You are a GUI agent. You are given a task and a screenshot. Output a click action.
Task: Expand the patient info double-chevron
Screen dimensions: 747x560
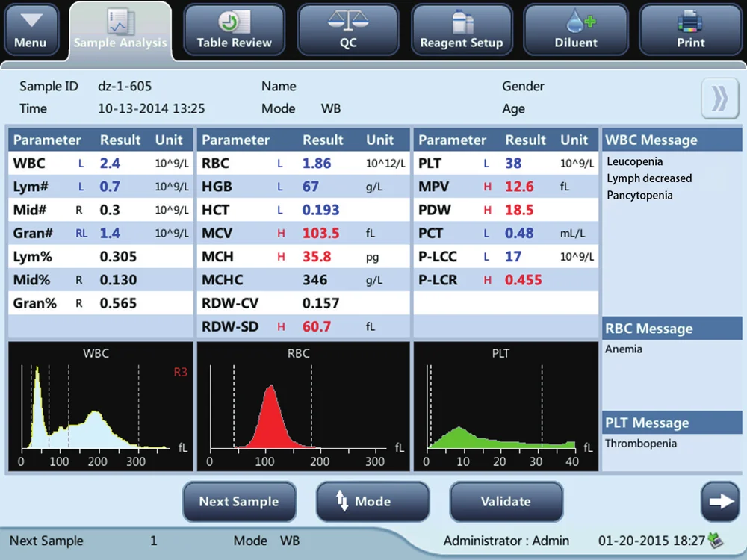(719, 99)
